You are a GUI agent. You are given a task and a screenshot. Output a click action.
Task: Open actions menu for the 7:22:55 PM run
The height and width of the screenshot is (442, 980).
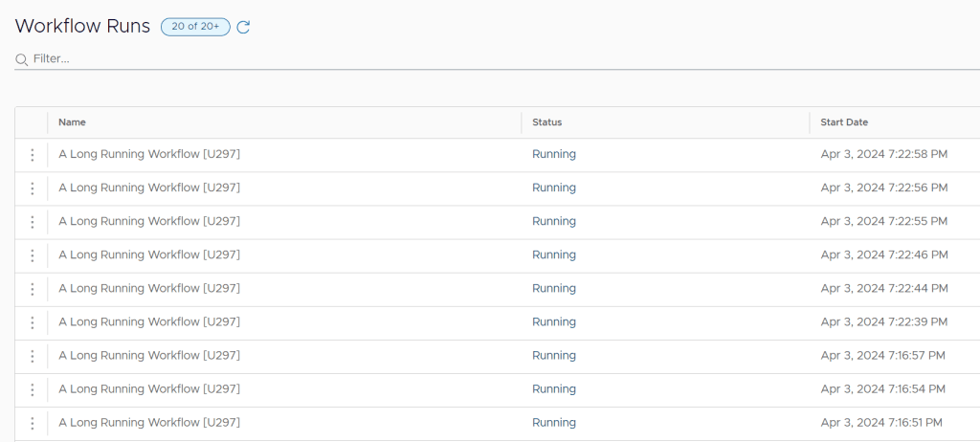(32, 222)
